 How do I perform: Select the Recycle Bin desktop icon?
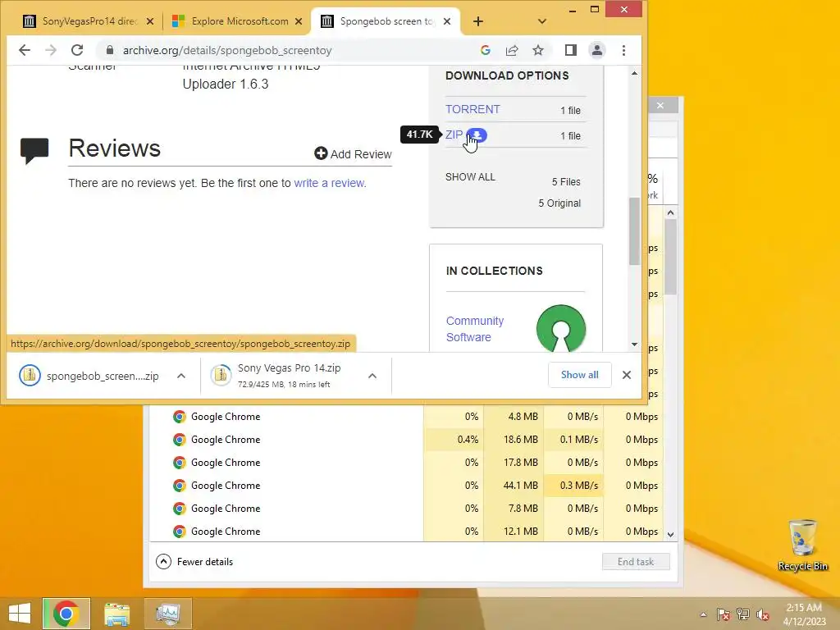[x=802, y=546]
